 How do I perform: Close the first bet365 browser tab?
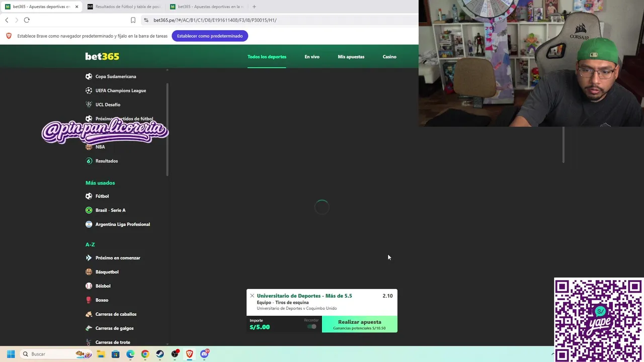pyautogui.click(x=76, y=7)
